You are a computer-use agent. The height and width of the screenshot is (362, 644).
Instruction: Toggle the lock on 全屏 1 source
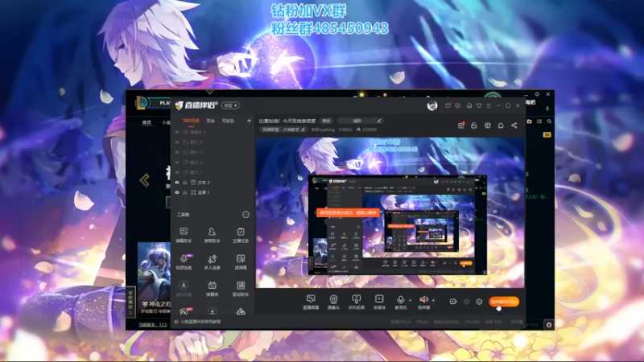[185, 192]
